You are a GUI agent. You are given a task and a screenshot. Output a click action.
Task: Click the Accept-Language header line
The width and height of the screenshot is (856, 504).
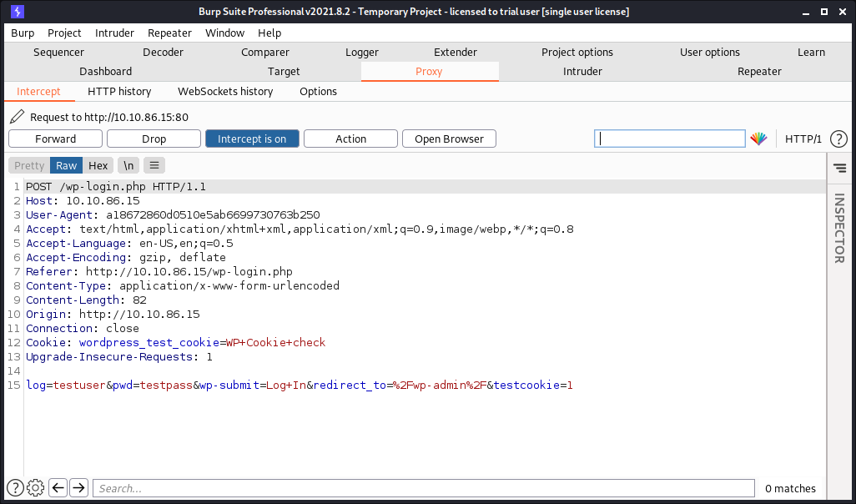coord(129,244)
